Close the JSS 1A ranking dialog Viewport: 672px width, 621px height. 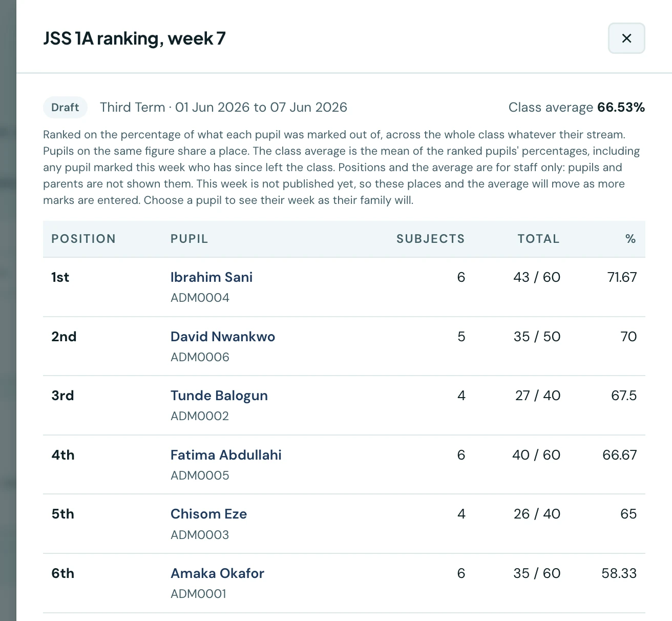[x=626, y=38]
